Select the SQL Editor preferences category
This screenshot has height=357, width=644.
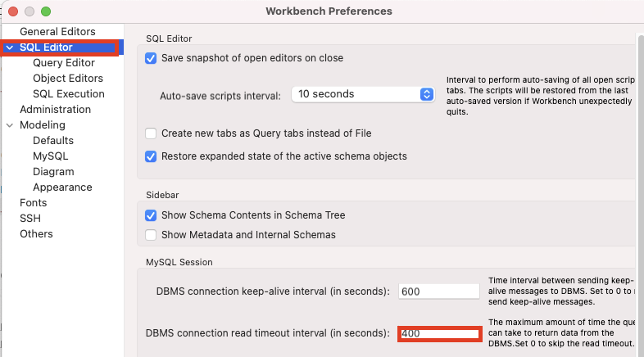click(46, 47)
